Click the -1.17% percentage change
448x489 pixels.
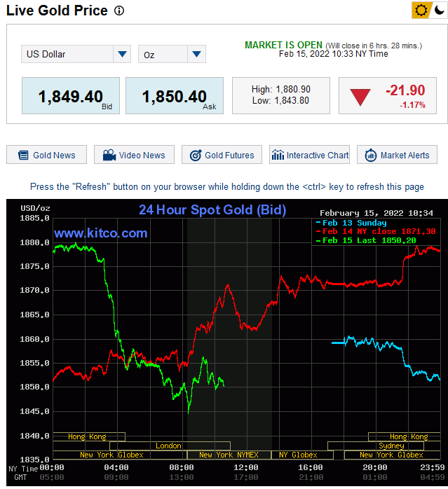412,105
